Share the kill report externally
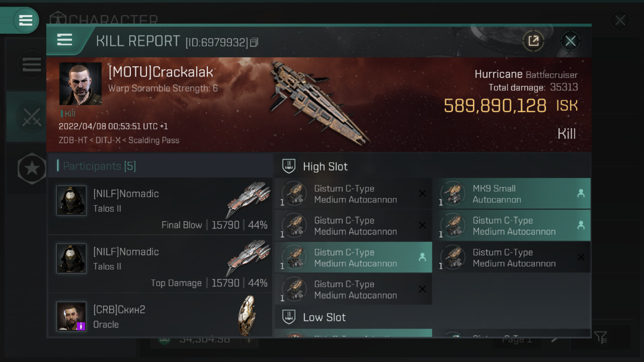This screenshot has height=362, width=644. 533,41
